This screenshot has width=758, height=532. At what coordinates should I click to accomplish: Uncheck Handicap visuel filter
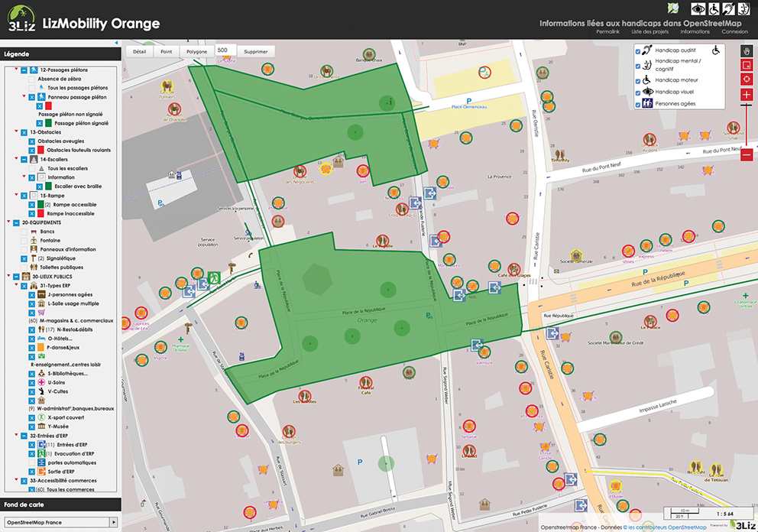(637, 92)
